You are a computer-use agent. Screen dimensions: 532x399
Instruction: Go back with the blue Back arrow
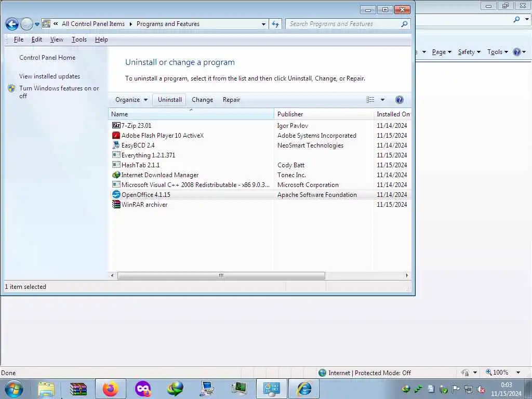12,24
